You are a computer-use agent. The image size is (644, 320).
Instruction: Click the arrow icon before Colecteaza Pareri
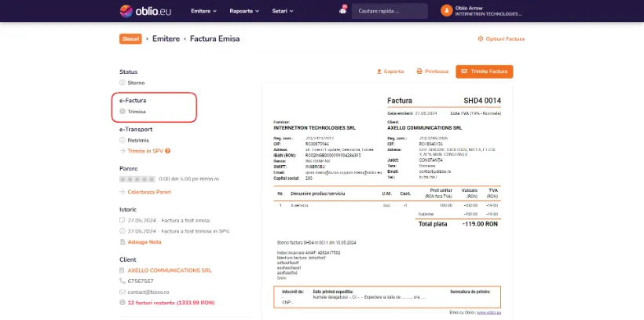coord(122,192)
